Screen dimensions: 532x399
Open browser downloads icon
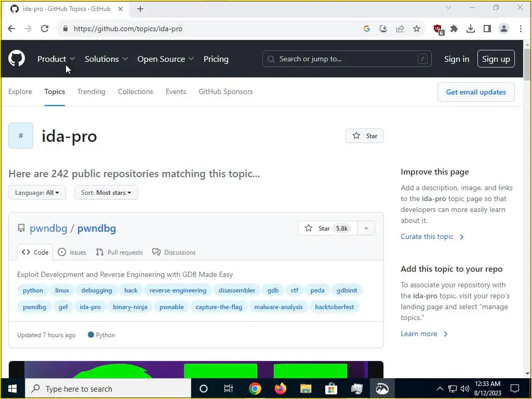coord(471,29)
